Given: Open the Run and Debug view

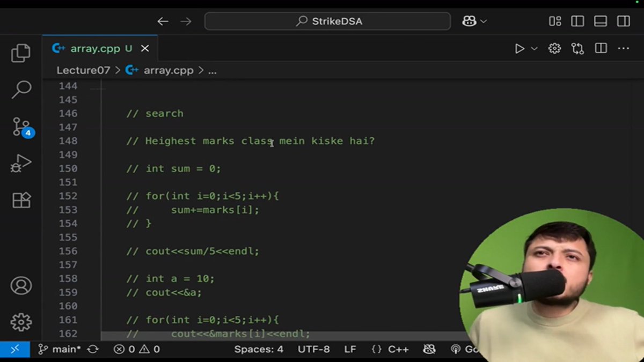Looking at the screenshot, I should pyautogui.click(x=21, y=164).
